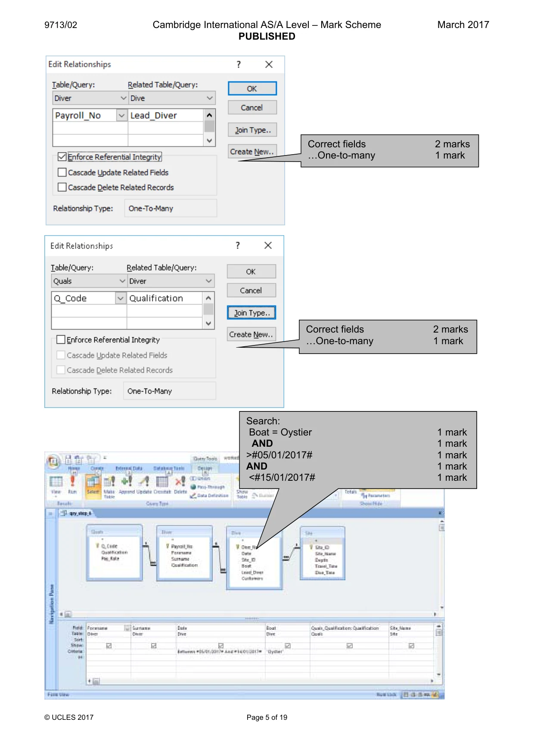Open the Dive Related Table/Query dropdown
Screen dimensions: 534x756
coord(210,98)
